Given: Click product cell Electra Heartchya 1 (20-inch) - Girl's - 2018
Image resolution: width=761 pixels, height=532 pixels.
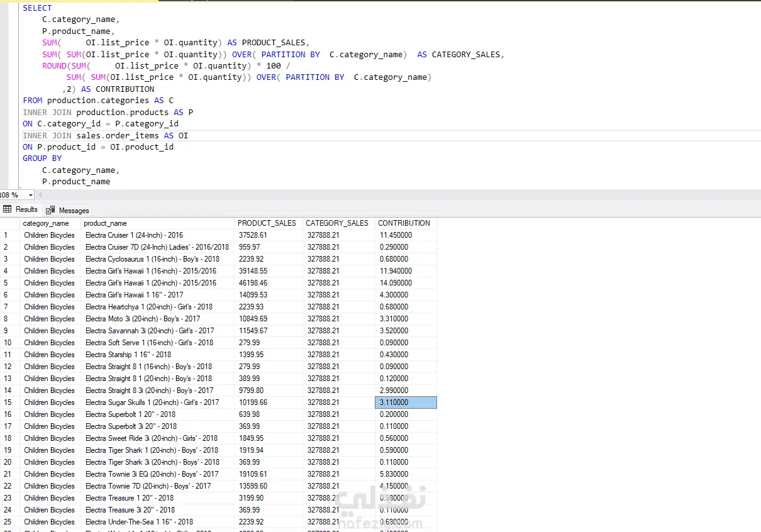Looking at the screenshot, I should (157, 307).
